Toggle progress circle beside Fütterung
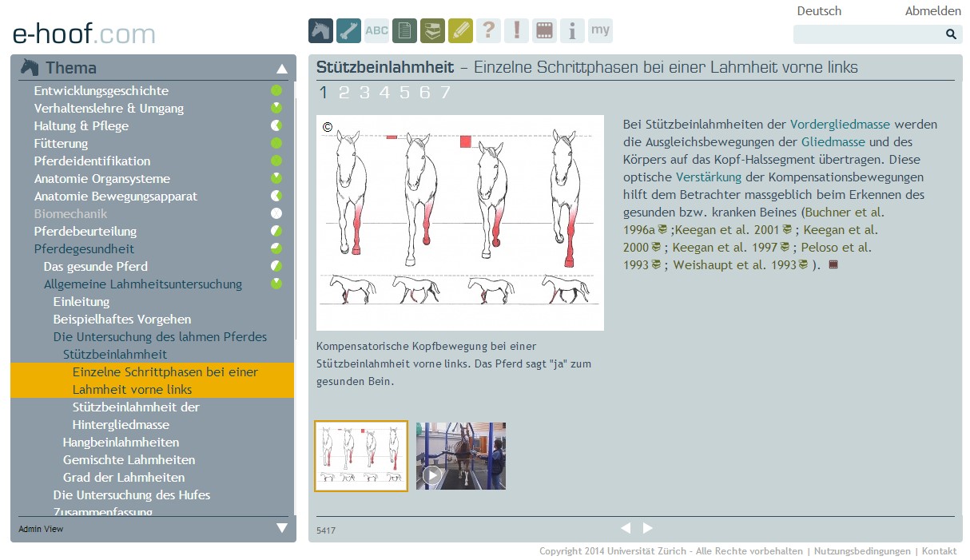The image size is (970, 560). pos(276,143)
